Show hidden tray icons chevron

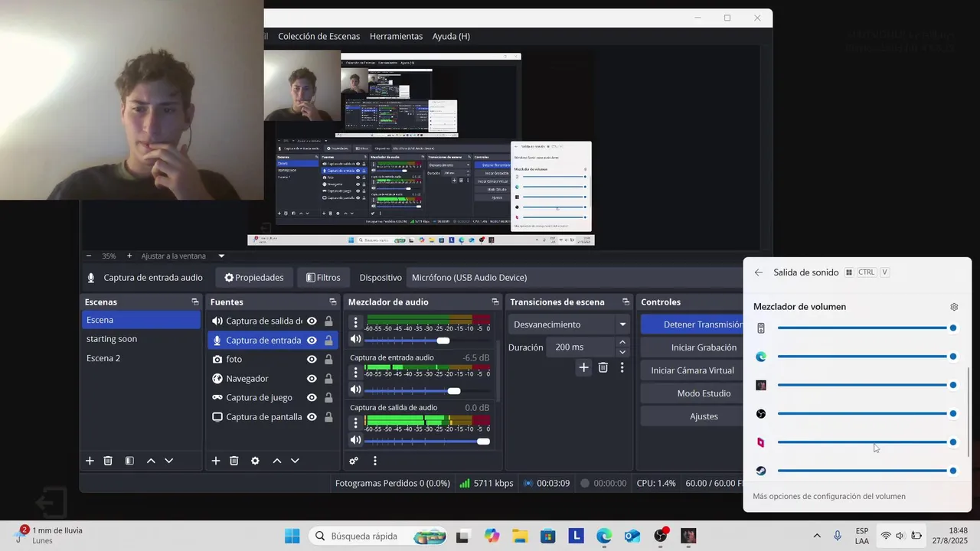coord(817,536)
